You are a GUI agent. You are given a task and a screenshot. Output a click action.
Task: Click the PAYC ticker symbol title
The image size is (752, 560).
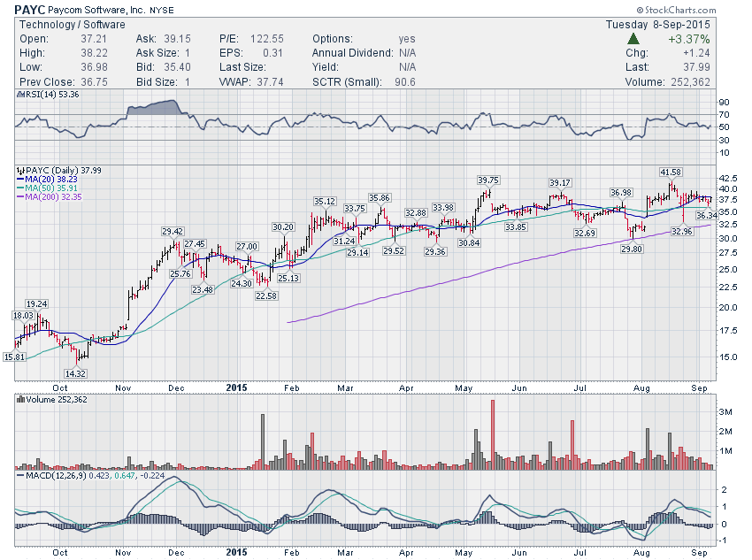(x=30, y=10)
